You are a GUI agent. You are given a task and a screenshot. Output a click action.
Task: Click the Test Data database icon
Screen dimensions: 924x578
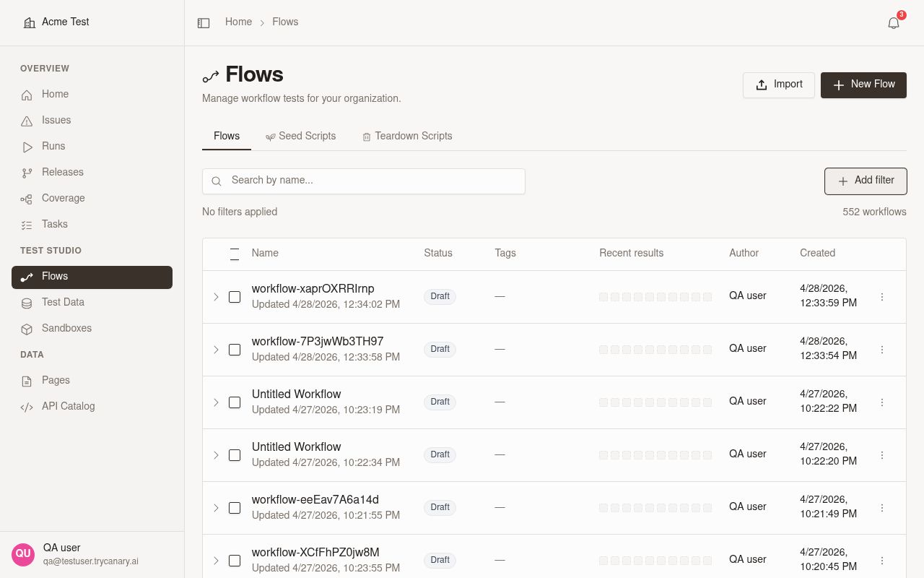pyautogui.click(x=27, y=303)
